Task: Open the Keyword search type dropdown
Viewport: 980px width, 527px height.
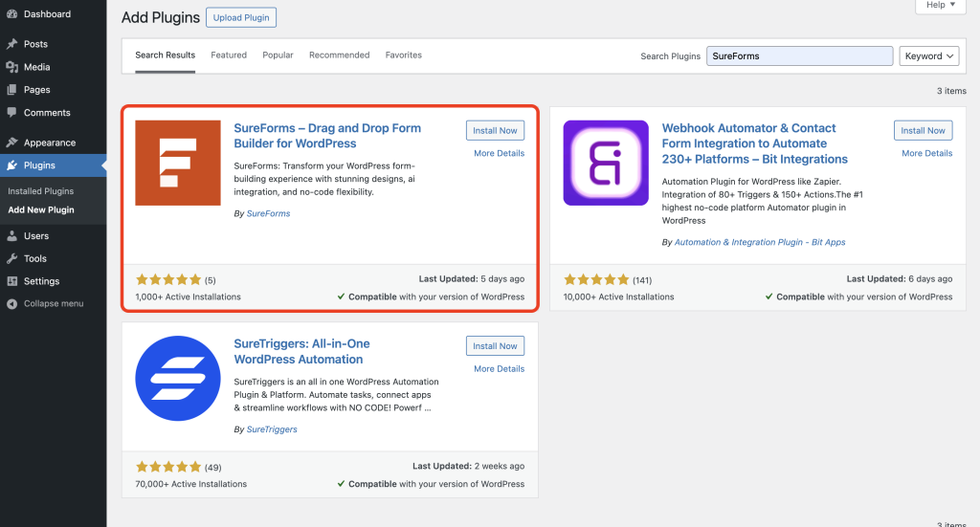Action: 928,55
